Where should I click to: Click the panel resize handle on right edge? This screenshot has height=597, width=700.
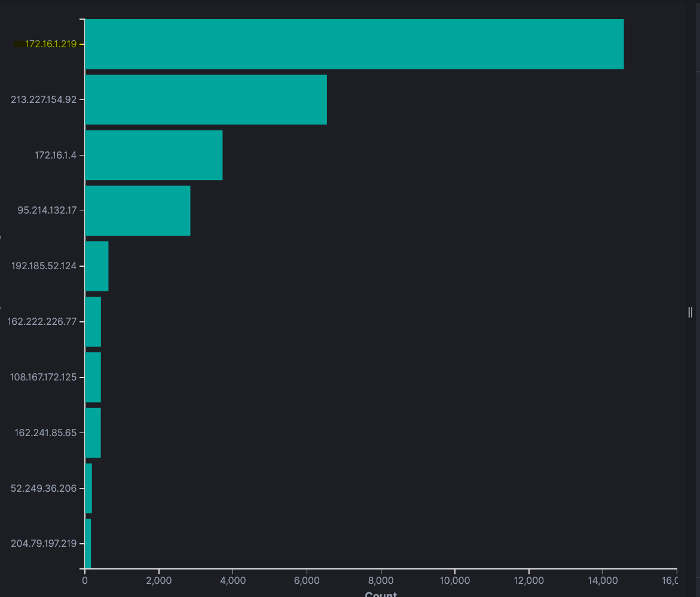[690, 312]
